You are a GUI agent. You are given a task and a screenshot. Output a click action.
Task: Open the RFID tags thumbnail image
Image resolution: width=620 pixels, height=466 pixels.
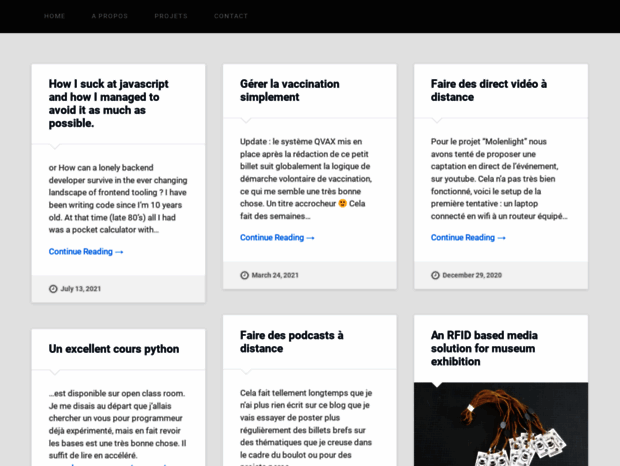[x=501, y=424]
